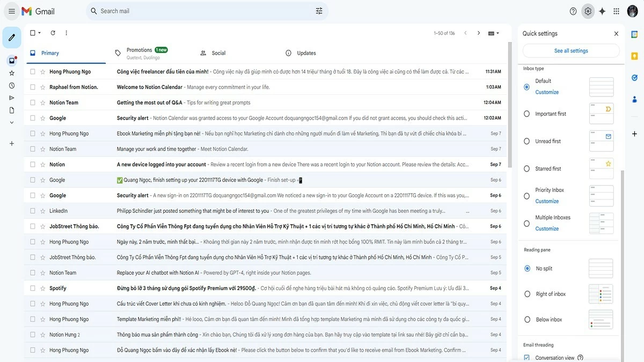Refresh the inbox list

pos(52,32)
